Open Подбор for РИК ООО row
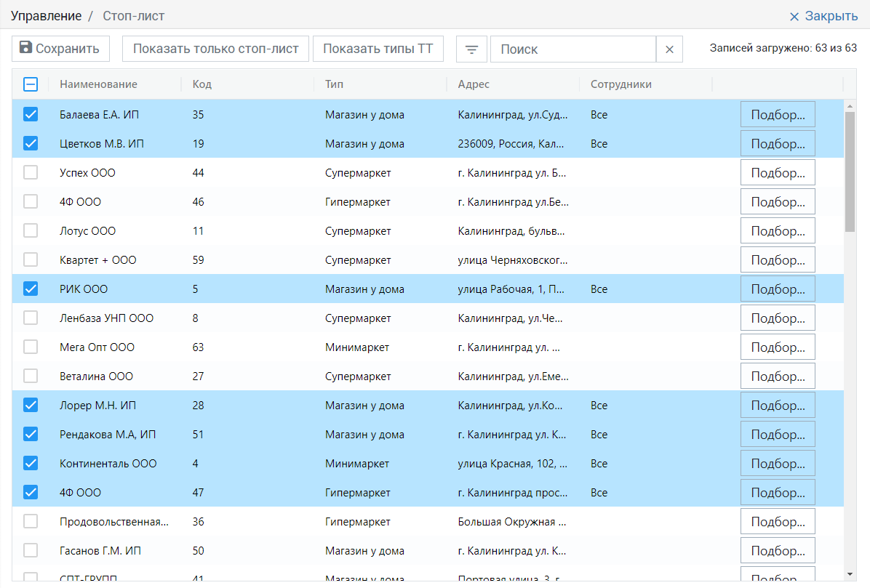 tap(777, 289)
